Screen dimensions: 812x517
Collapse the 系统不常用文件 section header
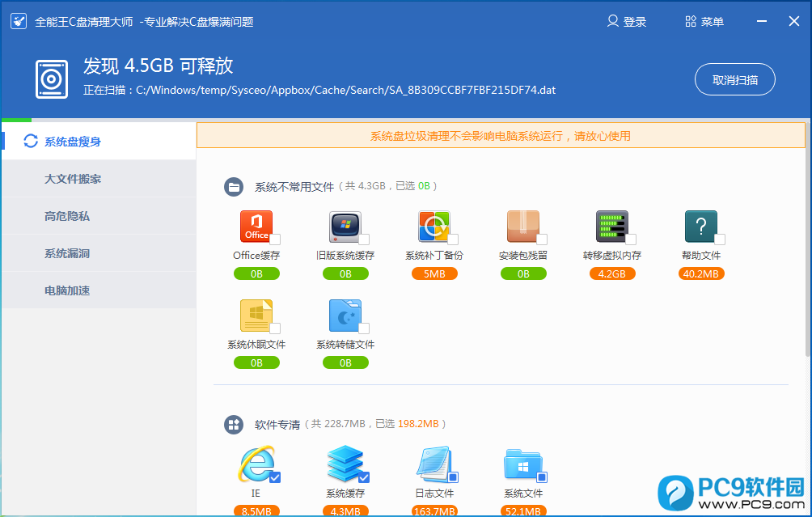pos(234,187)
